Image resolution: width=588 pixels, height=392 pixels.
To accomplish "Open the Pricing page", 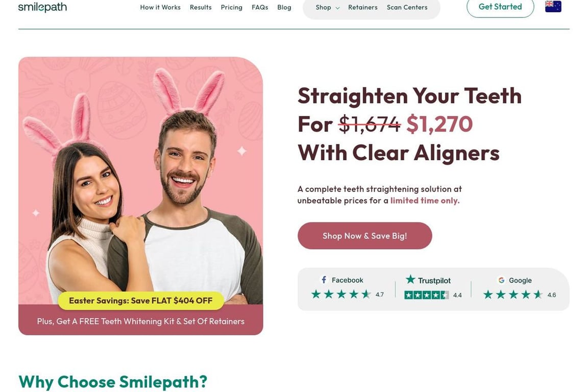I will (x=231, y=8).
